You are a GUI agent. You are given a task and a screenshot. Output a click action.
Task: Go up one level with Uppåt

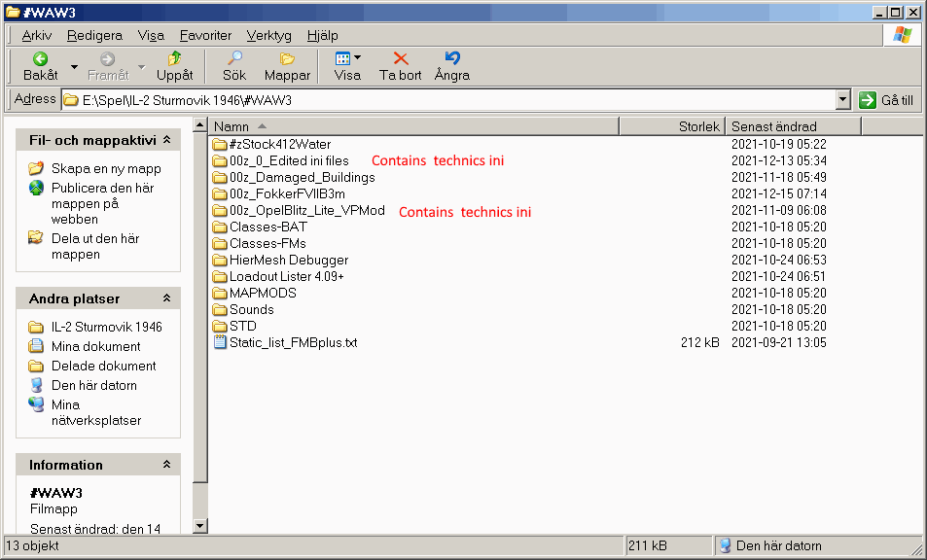point(174,65)
